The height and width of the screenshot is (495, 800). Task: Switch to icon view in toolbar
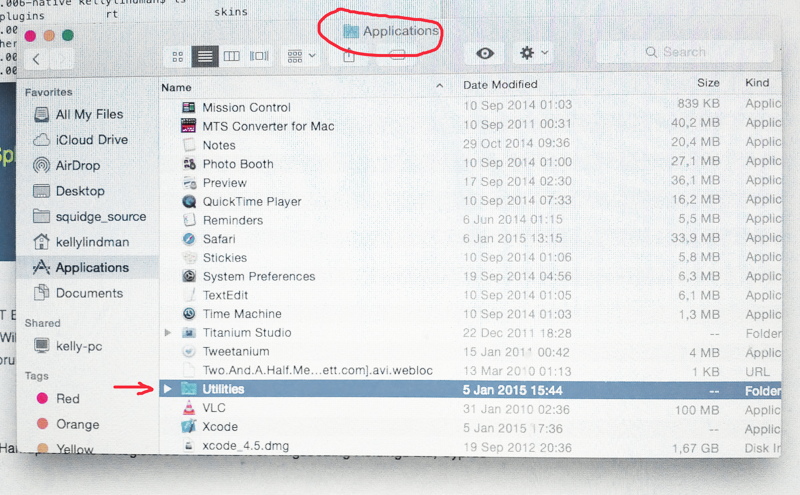click(x=178, y=56)
